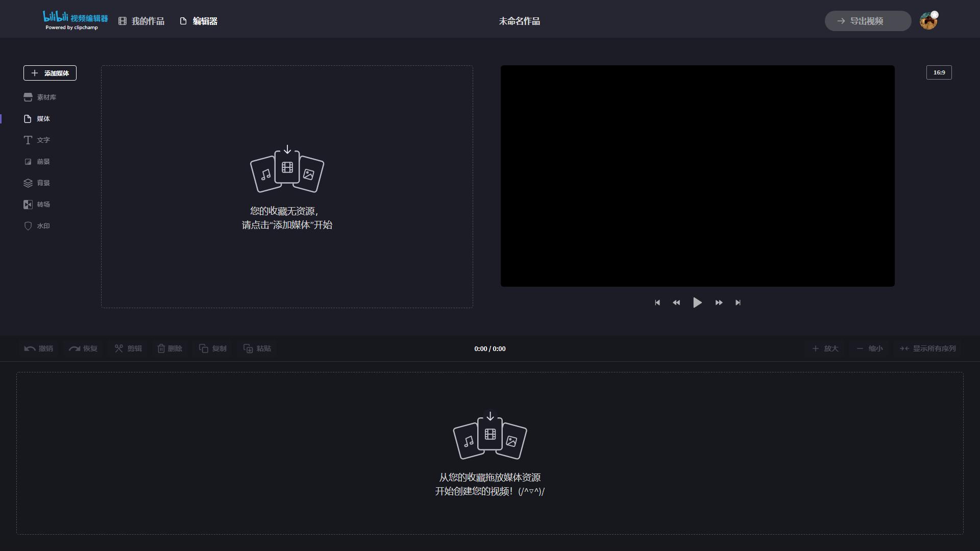The image size is (980, 551).
Task: Open the user avatar profile menu
Action: pyautogui.click(x=928, y=21)
